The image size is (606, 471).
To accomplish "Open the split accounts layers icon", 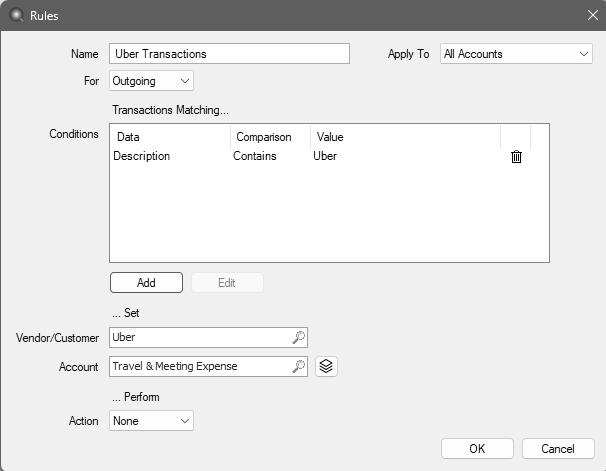I will [326, 367].
